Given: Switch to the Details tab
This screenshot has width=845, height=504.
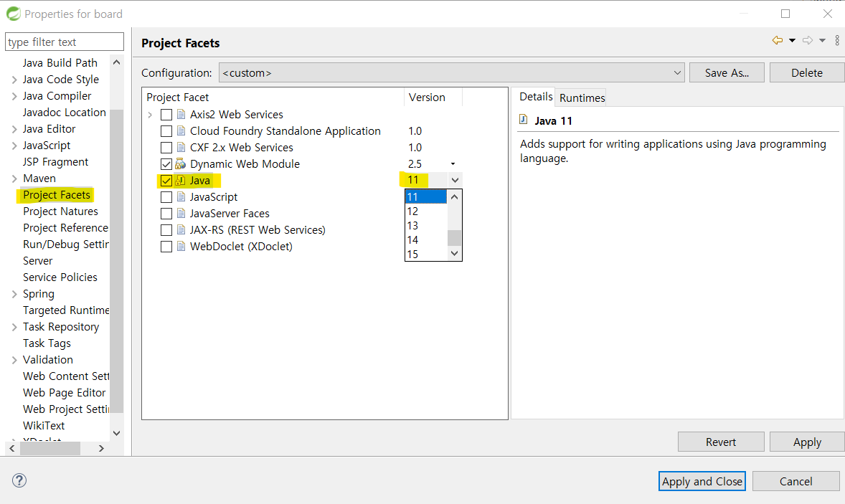Looking at the screenshot, I should coord(536,97).
